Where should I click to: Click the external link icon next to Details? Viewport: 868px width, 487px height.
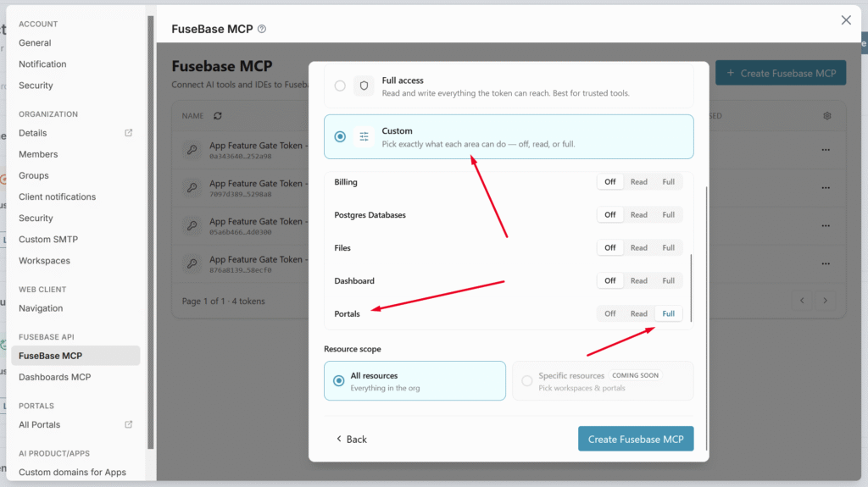129,133
